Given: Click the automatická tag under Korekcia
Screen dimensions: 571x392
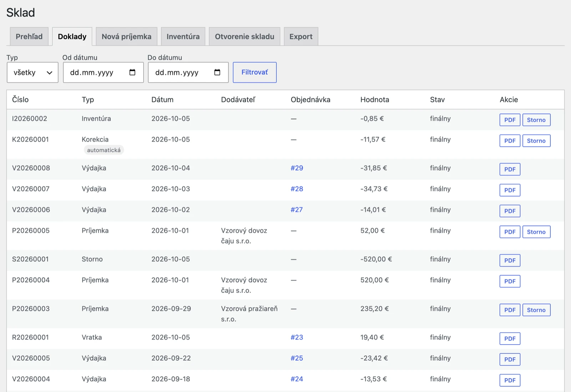Looking at the screenshot, I should 104,150.
